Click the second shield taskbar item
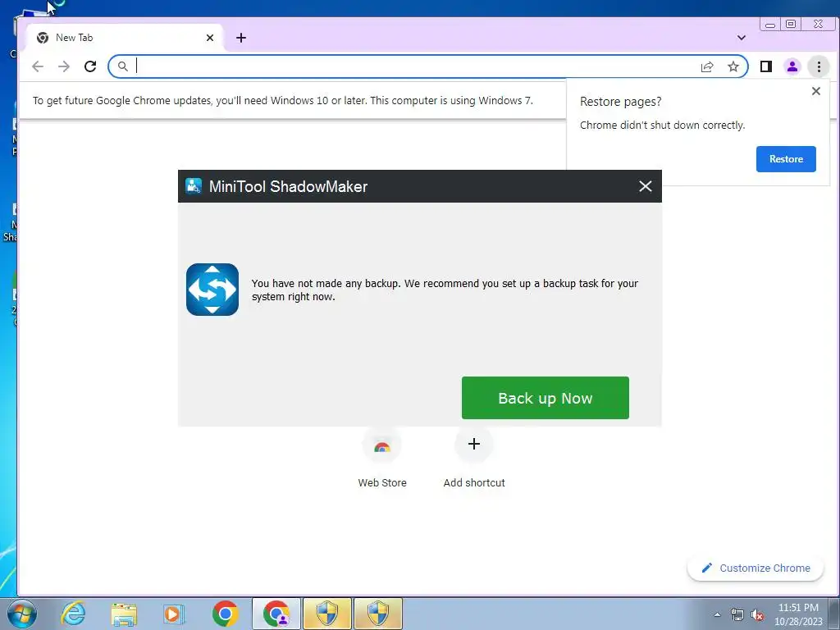The width and height of the screenshot is (840, 630). click(378, 614)
